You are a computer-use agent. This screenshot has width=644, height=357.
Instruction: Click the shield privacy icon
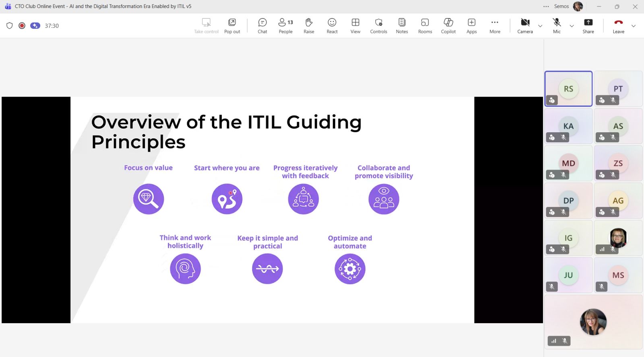[x=10, y=26]
